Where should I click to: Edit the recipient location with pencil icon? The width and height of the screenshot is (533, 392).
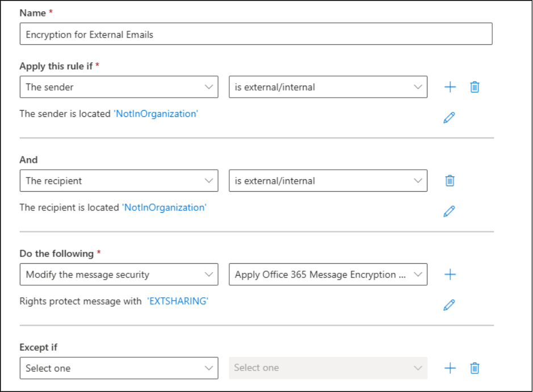coord(449,211)
